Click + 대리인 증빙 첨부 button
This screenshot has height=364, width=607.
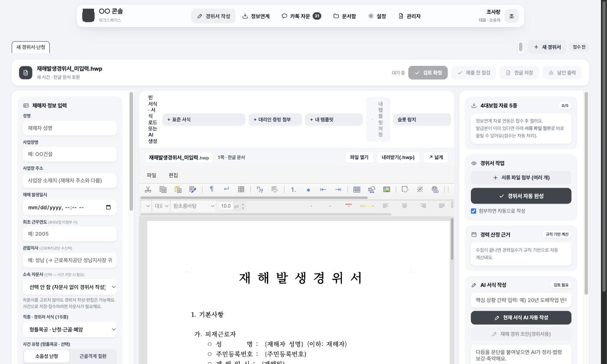point(275,120)
